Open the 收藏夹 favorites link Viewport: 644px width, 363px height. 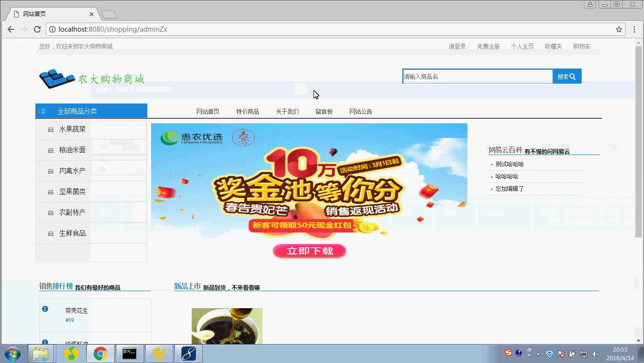click(553, 46)
